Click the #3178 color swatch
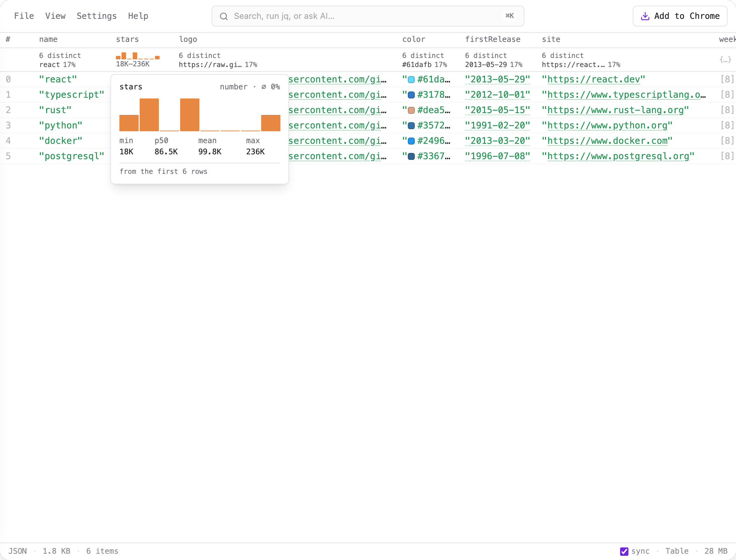Image resolution: width=736 pixels, height=560 pixels. [x=411, y=95]
